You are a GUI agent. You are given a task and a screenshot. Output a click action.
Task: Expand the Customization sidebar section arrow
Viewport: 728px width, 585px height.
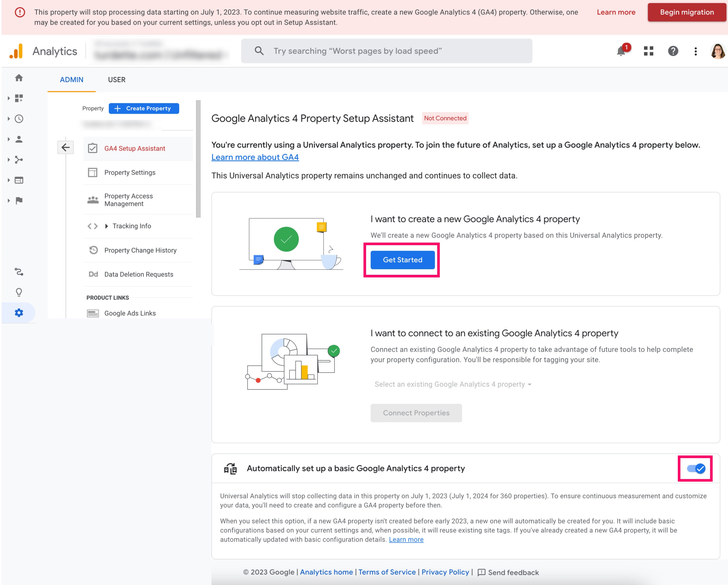[9, 98]
